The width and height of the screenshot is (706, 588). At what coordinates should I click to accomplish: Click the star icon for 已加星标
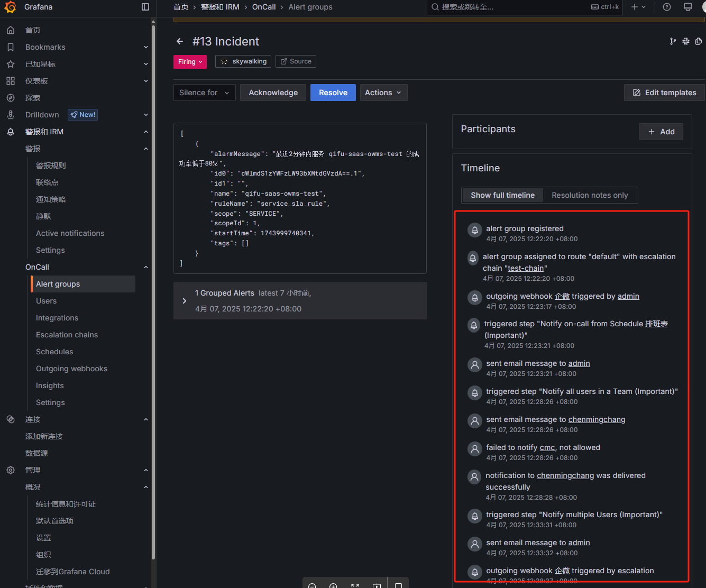tap(11, 64)
